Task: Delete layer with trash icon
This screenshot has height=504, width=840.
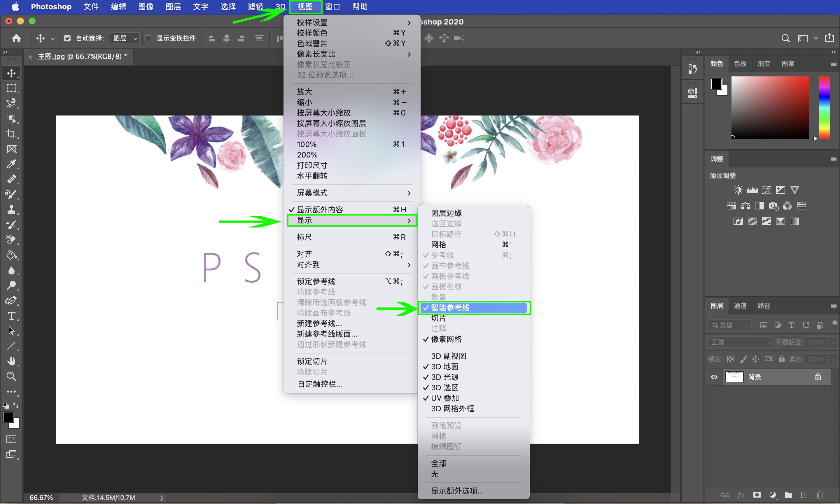Action: [820, 495]
